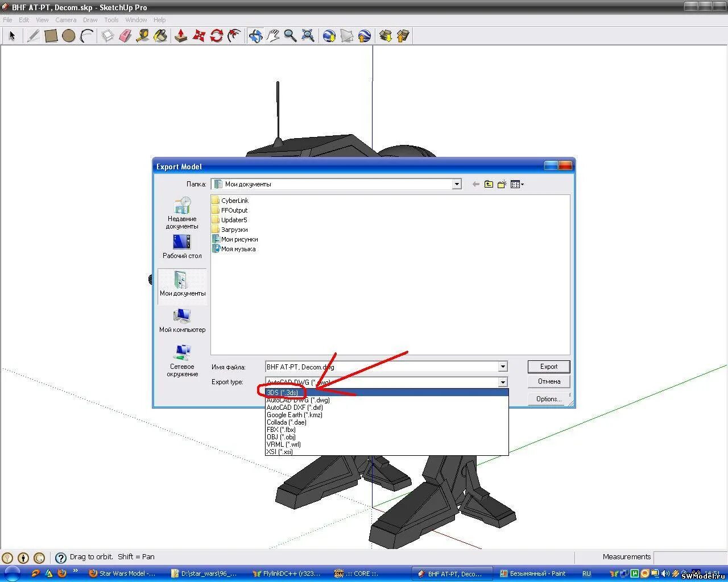Click the Имя файла text field

pyautogui.click(x=382, y=367)
